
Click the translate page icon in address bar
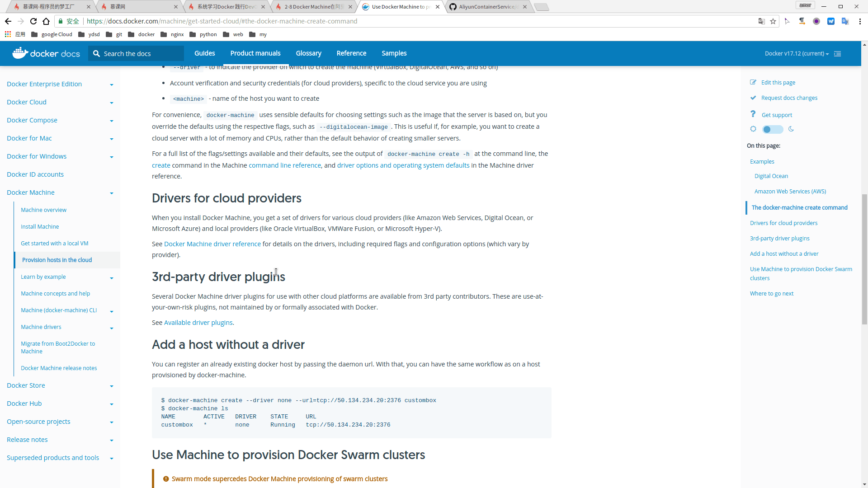coord(762,21)
